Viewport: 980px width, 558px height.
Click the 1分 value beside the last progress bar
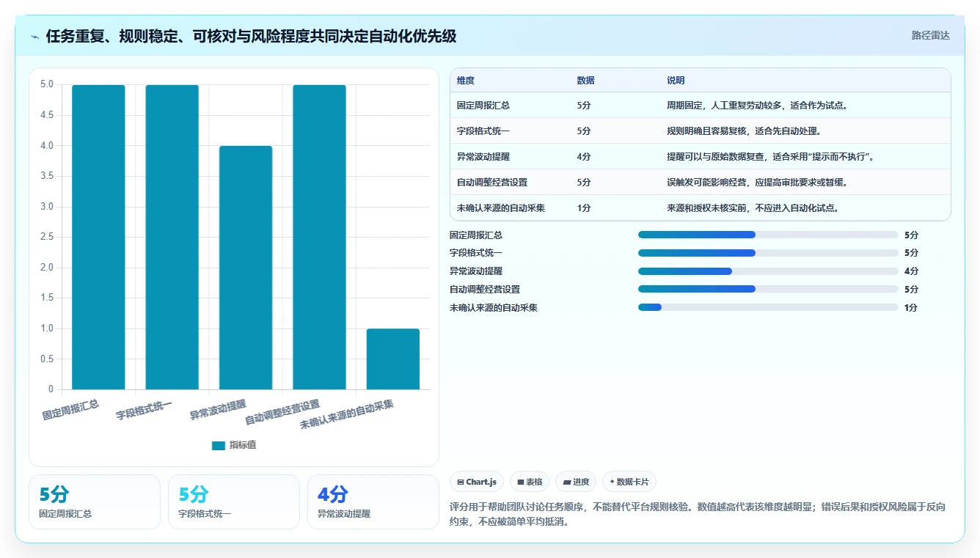click(911, 308)
